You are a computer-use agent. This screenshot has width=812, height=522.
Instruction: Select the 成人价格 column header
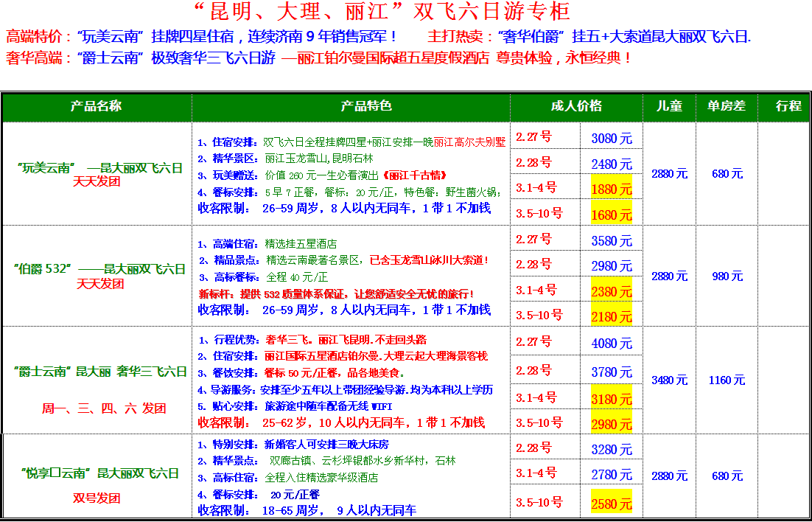click(575, 106)
